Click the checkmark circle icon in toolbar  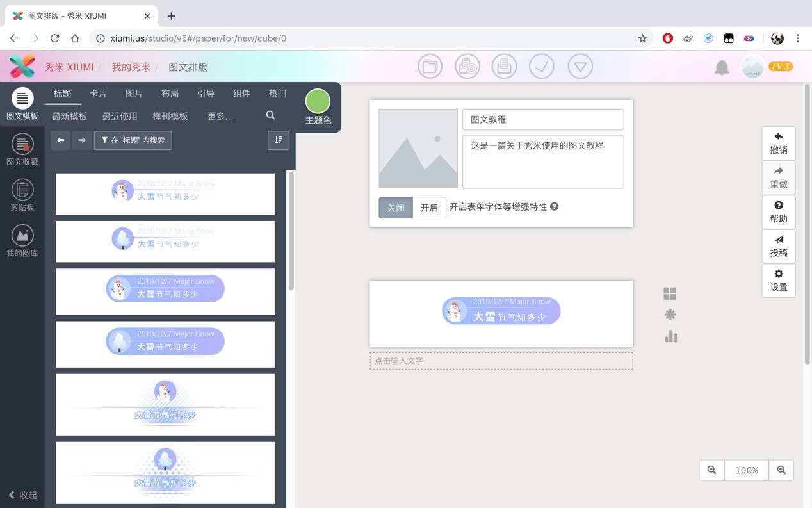542,67
